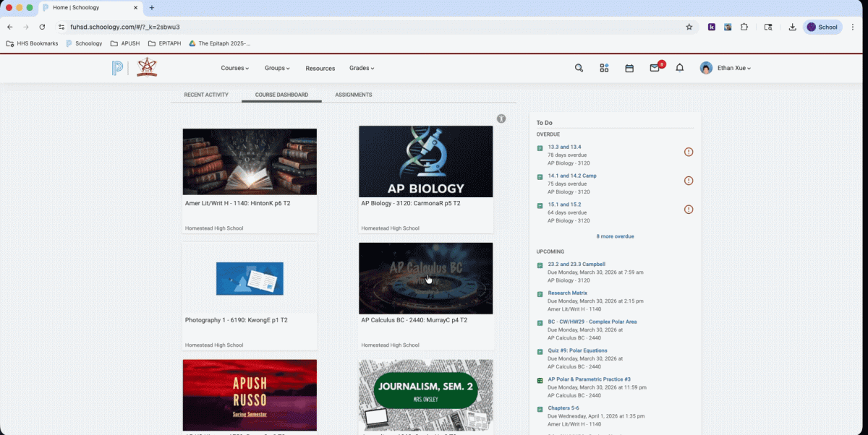Open the 13.3 and 13.4 assignment
868x435 pixels.
pos(564,147)
